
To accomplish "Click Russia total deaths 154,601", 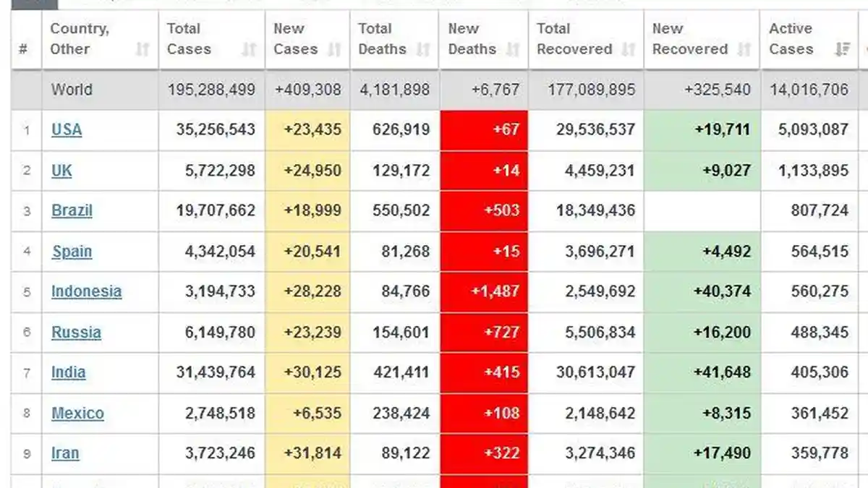I will coord(401,333).
